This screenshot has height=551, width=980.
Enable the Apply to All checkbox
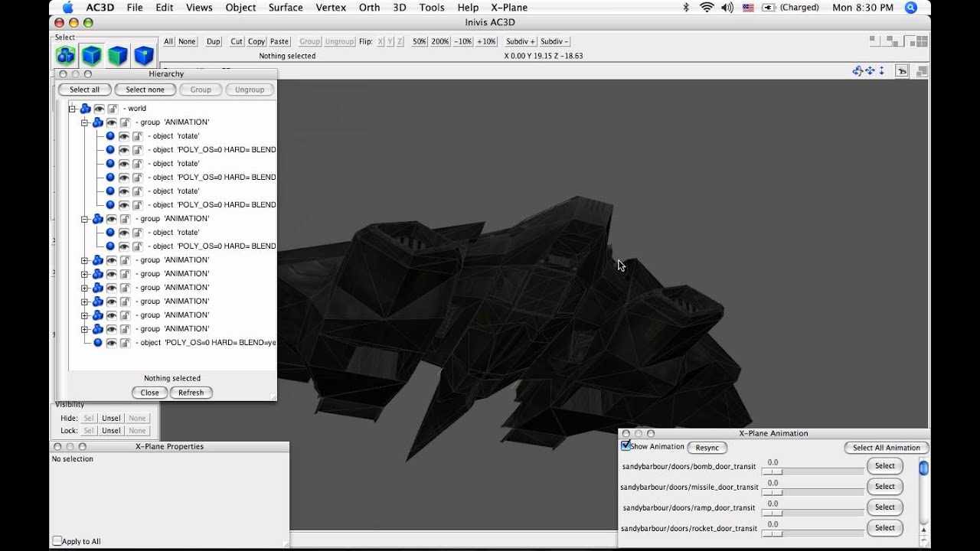57,540
